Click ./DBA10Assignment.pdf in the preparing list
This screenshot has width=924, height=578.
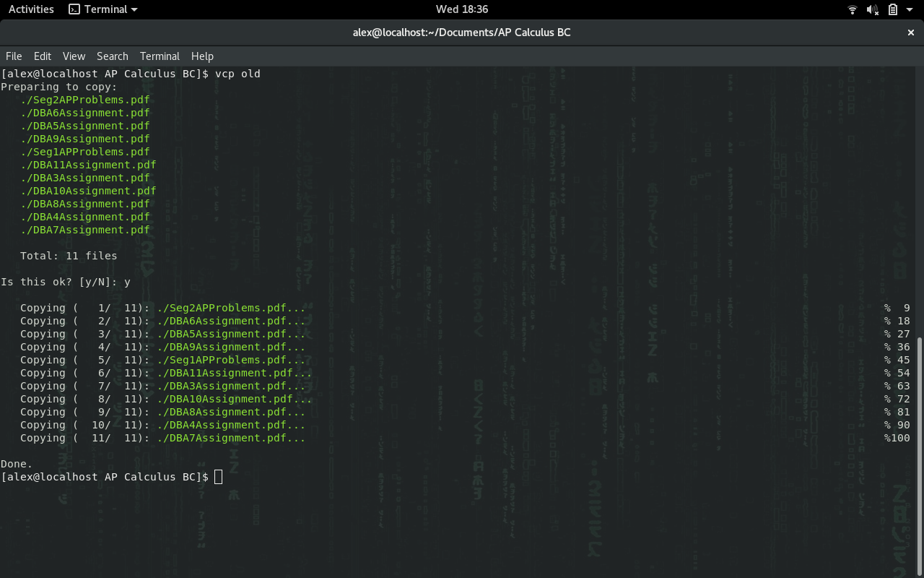point(88,191)
